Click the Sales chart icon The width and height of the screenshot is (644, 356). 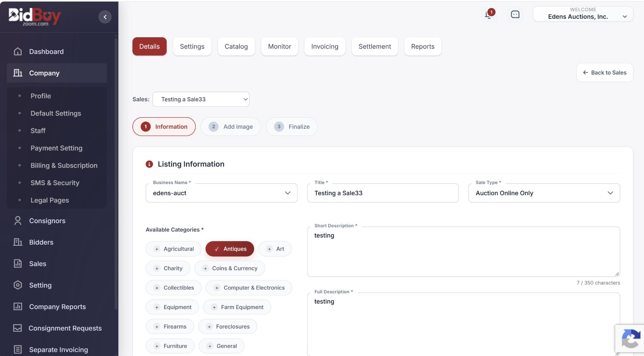coord(18,263)
